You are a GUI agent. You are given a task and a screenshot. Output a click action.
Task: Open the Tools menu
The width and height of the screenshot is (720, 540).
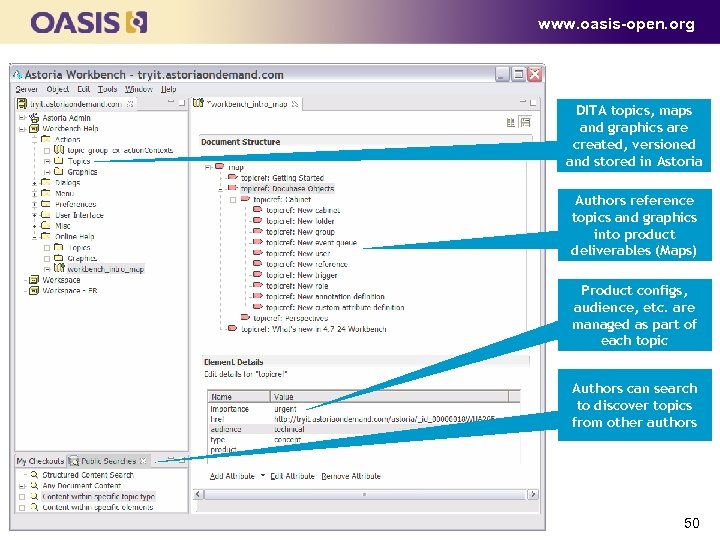coord(107,89)
